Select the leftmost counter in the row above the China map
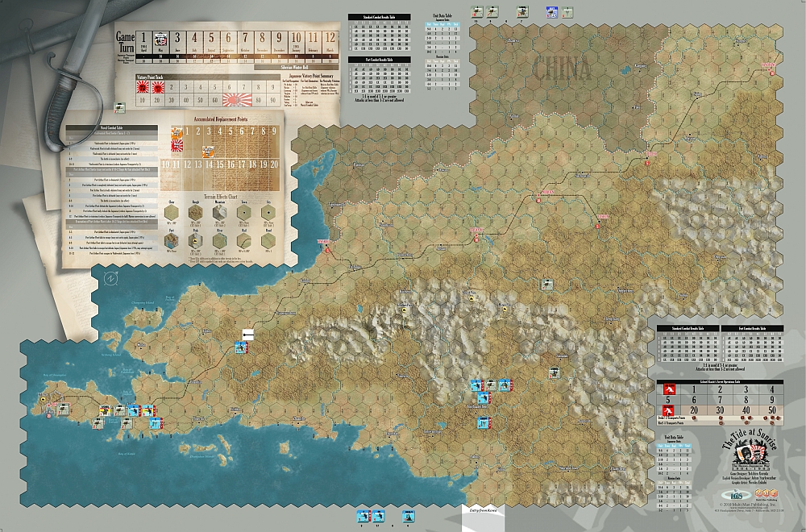806x532 pixels. [x=476, y=12]
